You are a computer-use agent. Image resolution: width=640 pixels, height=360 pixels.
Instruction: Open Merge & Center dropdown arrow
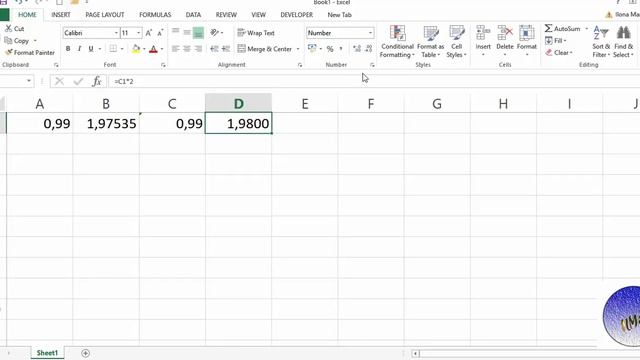298,49
